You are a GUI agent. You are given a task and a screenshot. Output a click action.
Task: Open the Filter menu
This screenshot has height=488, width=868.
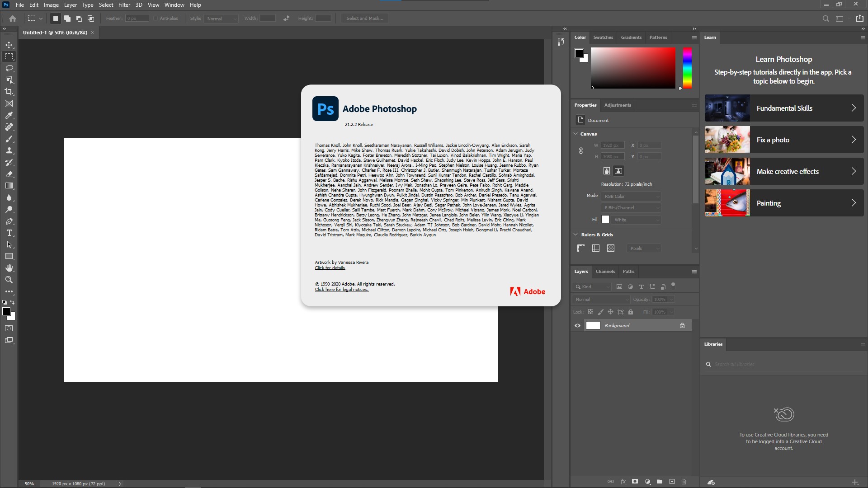tap(124, 5)
